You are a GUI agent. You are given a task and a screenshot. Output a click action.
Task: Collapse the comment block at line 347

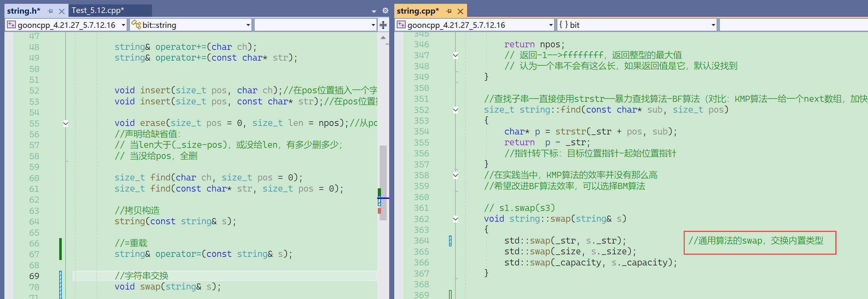point(455,55)
